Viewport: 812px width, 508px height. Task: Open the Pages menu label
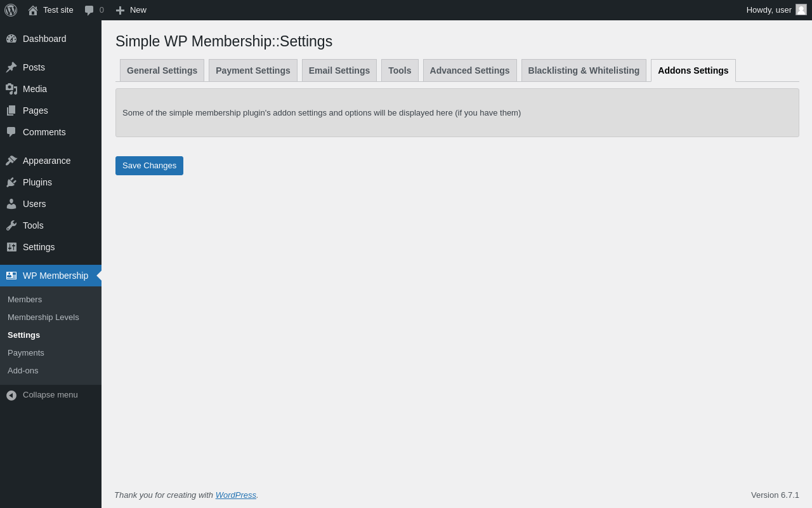pos(36,110)
